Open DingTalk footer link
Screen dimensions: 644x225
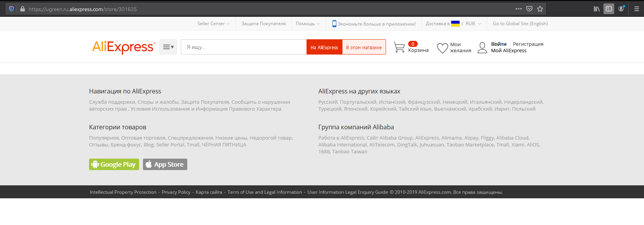coord(407,145)
